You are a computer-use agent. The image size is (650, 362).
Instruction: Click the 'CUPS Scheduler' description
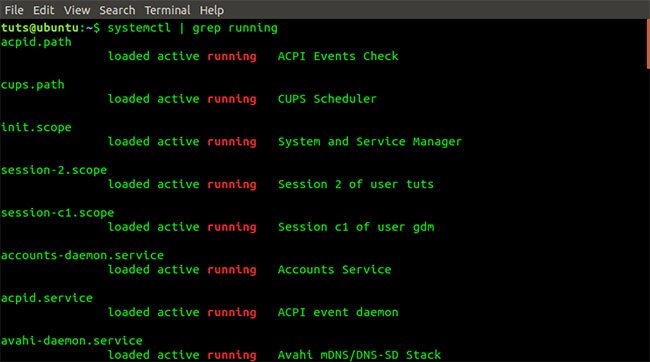pyautogui.click(x=327, y=99)
